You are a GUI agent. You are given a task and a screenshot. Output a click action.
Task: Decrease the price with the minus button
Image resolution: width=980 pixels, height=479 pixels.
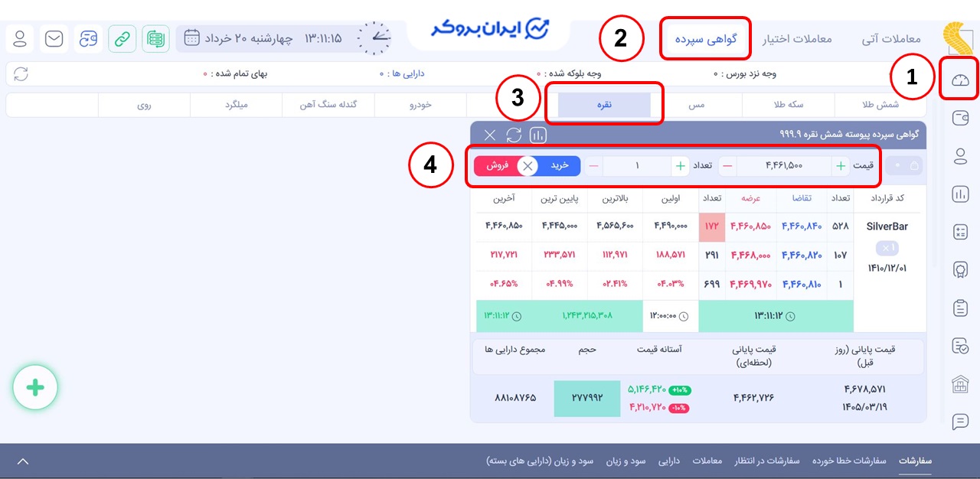click(727, 166)
